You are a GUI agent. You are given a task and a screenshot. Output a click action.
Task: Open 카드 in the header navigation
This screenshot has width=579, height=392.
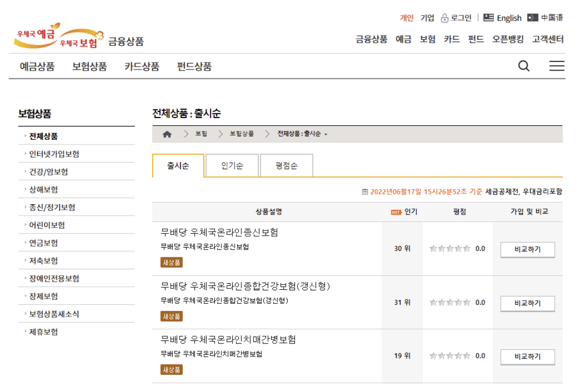pos(452,39)
